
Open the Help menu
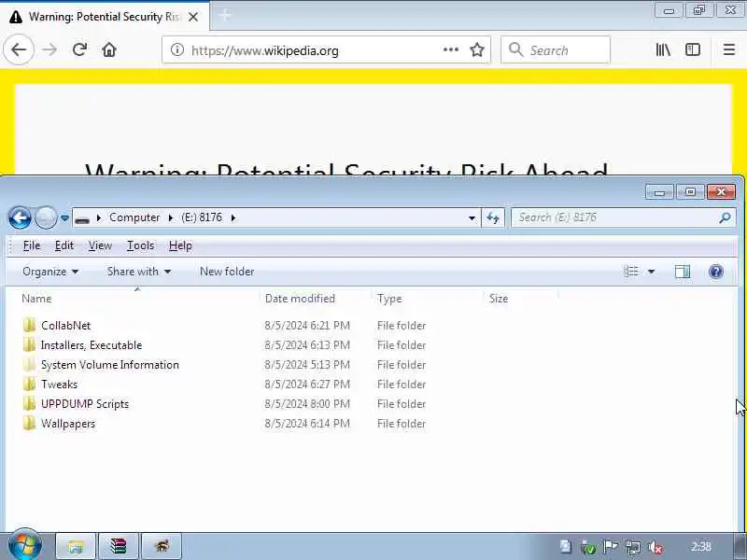(180, 245)
